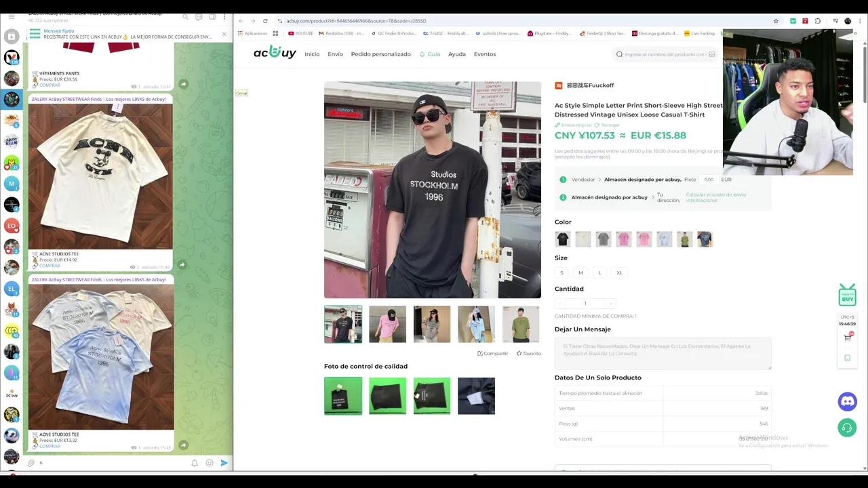868x488 pixels.
Task: Choose size S
Action: pos(561,272)
